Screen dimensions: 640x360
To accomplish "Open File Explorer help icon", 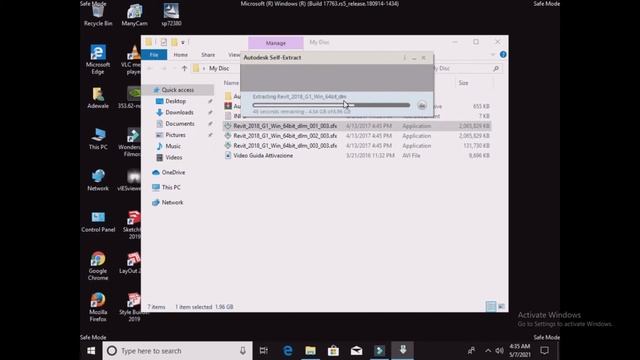I will pos(503,55).
